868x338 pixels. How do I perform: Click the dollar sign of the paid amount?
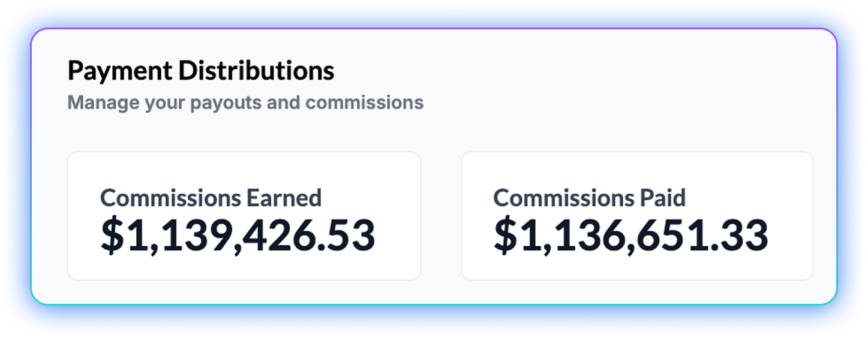tap(504, 235)
